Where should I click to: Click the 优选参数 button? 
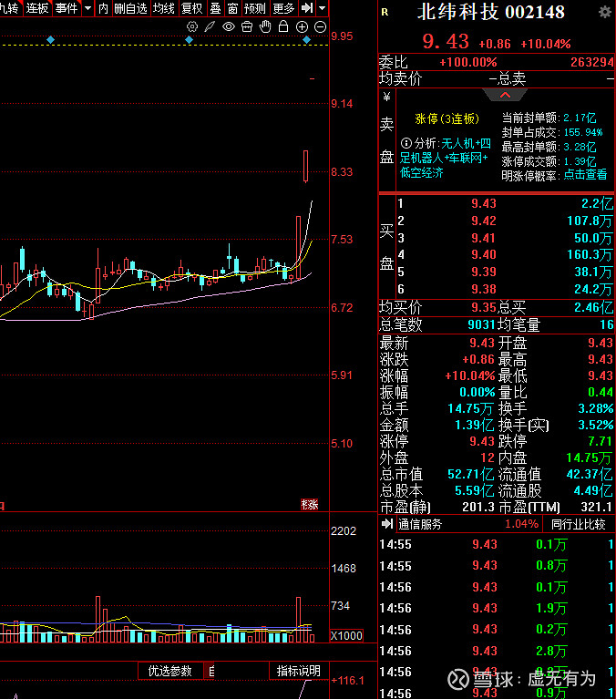coord(169,671)
